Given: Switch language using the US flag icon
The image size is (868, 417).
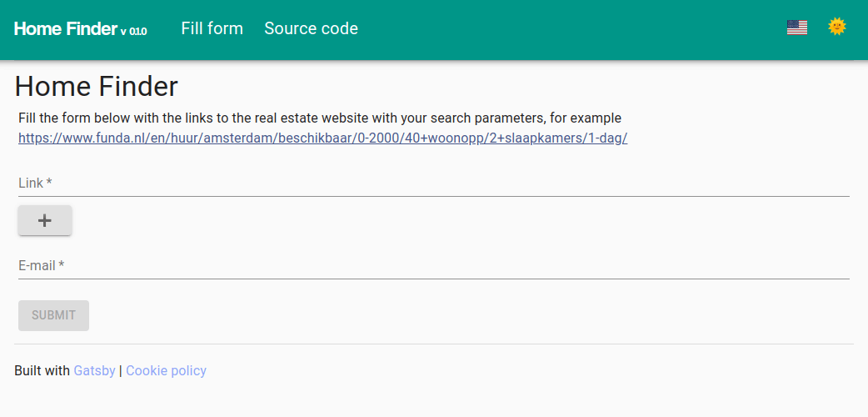Looking at the screenshot, I should pyautogui.click(x=797, y=28).
